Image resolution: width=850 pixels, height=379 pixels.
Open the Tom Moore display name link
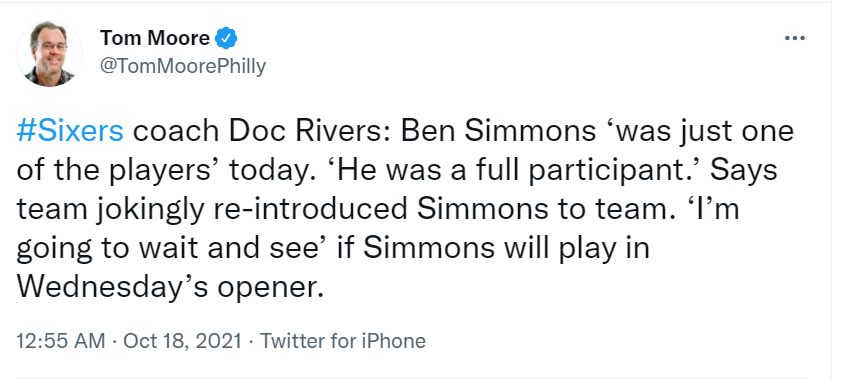click(154, 38)
